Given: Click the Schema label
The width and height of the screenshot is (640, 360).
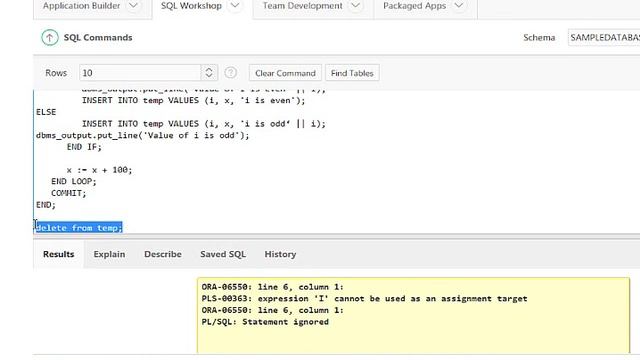Looking at the screenshot, I should tap(539, 38).
